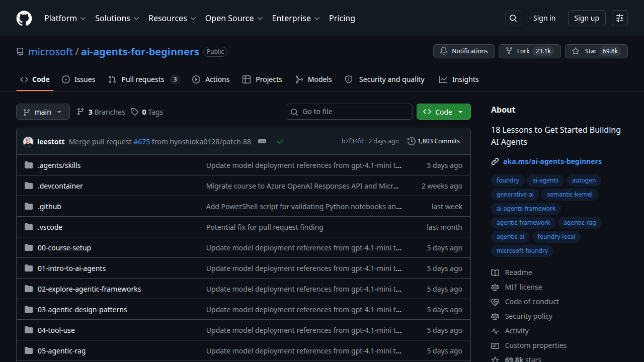Click the Sign up button

(587, 18)
